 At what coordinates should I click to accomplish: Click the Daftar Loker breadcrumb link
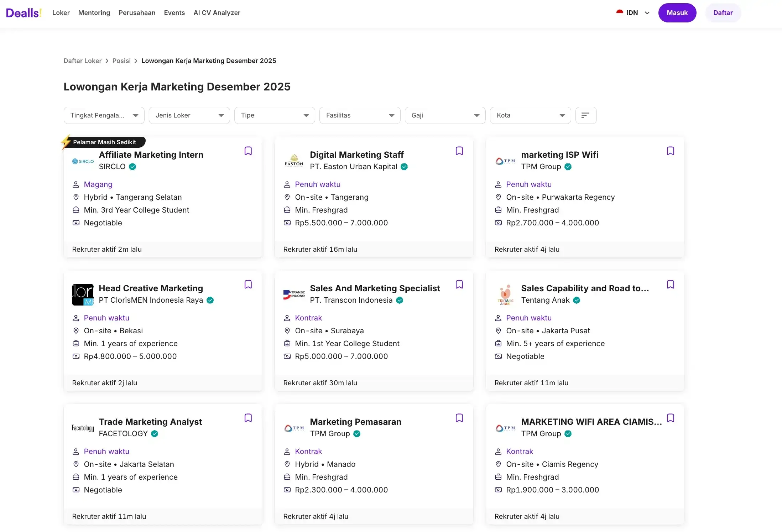[82, 61]
